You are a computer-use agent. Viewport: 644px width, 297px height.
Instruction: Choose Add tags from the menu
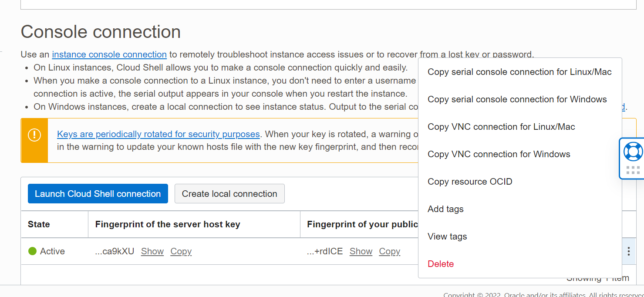click(x=445, y=209)
